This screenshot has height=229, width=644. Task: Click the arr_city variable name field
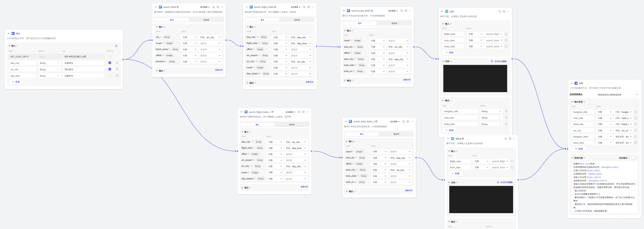[23, 69]
